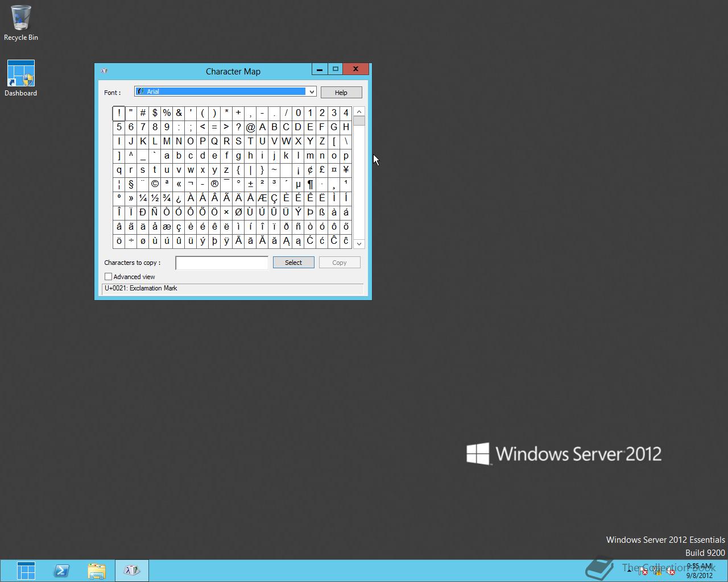This screenshot has width=728, height=582.
Task: Pick the section sign § cell
Action: (x=131, y=184)
